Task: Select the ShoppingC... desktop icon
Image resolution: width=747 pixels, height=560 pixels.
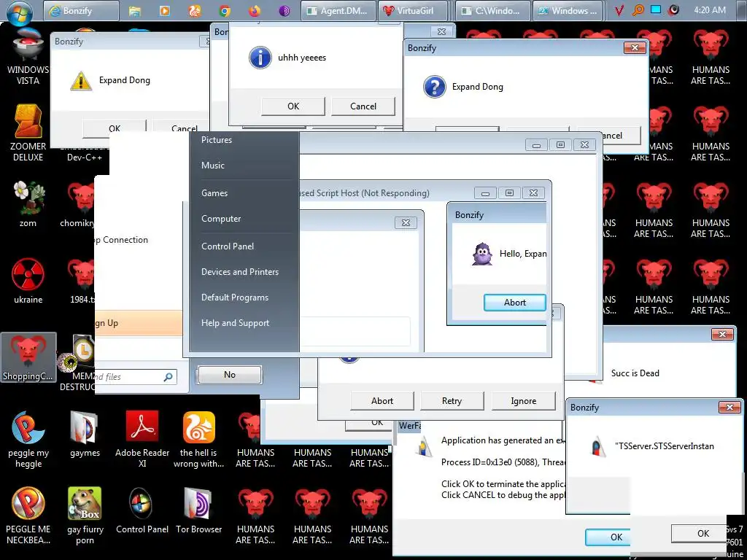Action: click(x=28, y=357)
